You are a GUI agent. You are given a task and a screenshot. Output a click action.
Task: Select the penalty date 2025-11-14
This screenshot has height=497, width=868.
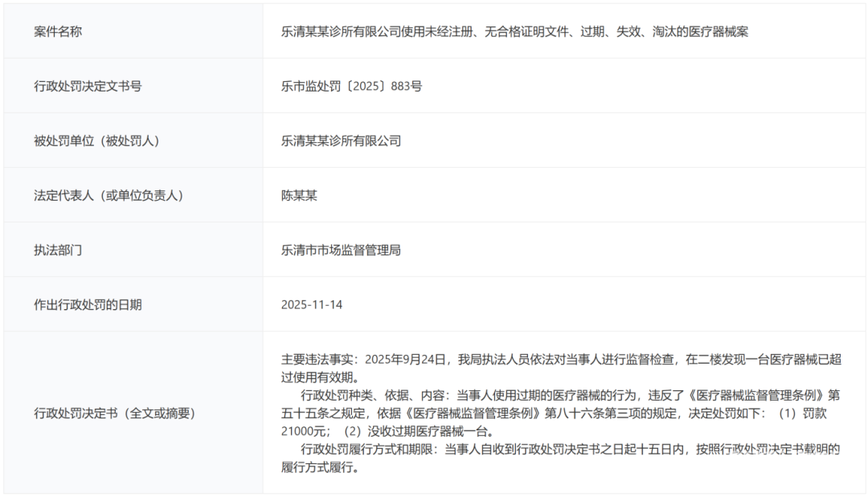pos(311,304)
